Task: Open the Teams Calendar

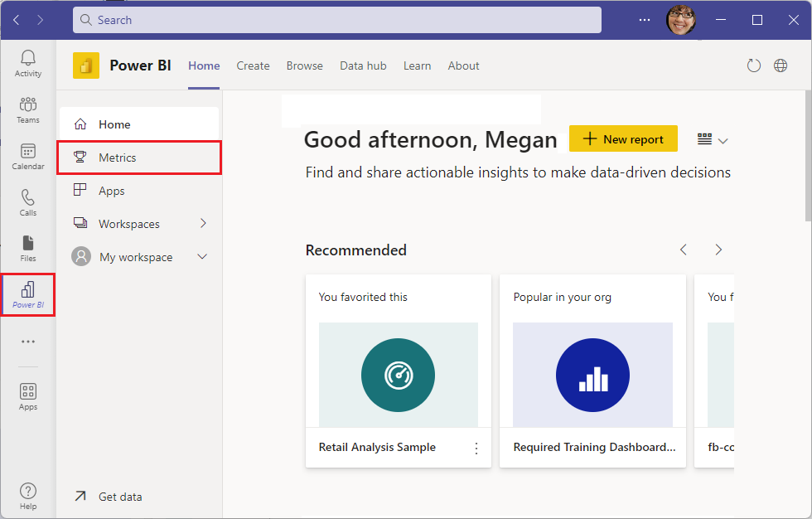Action: (x=27, y=156)
